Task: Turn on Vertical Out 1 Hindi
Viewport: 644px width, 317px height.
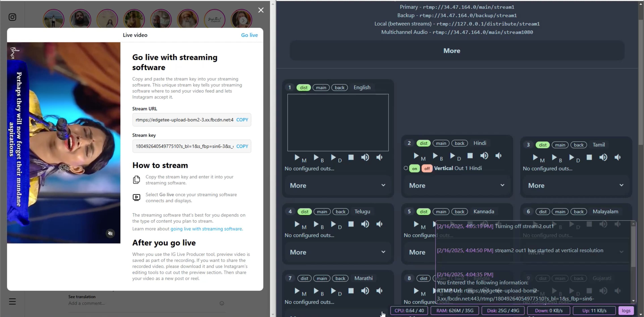Action: pos(415,169)
